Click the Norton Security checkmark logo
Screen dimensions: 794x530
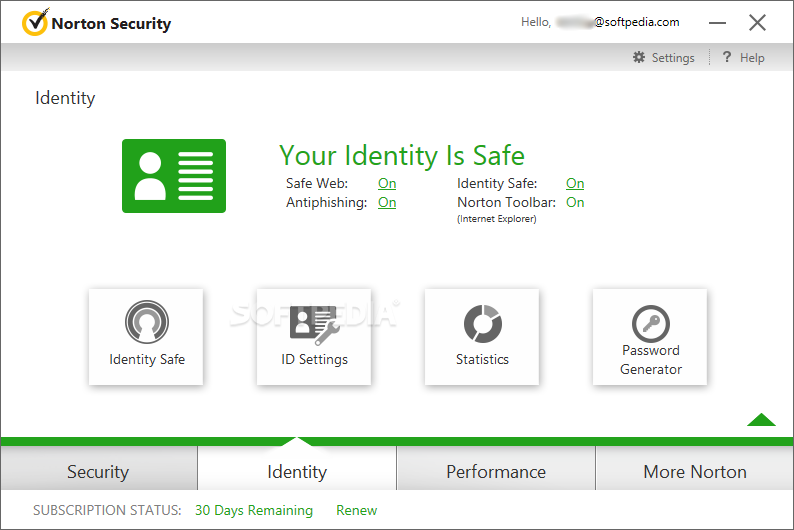coord(35,23)
